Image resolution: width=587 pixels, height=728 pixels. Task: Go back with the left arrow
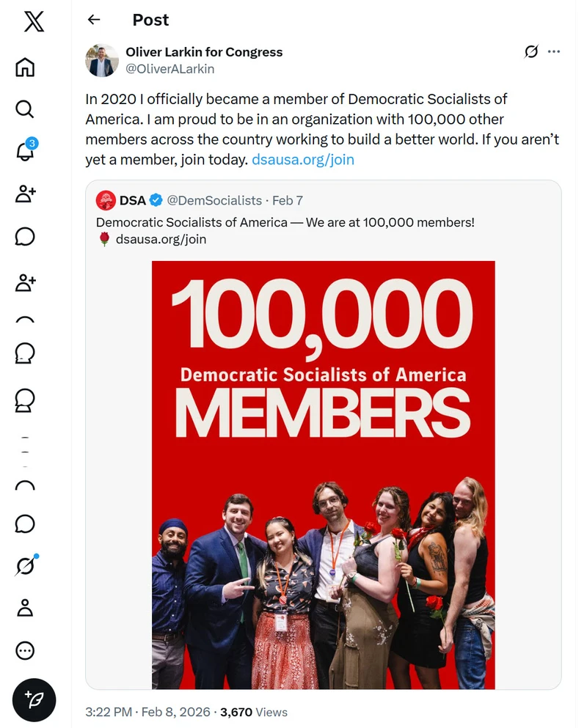(x=94, y=20)
